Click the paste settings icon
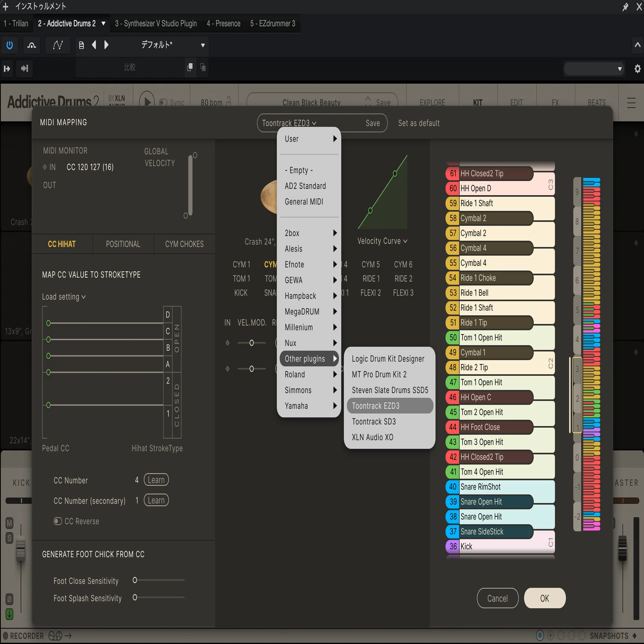 tap(203, 67)
